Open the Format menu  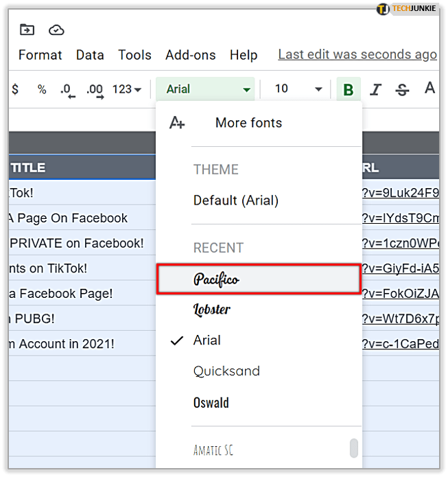(40, 55)
